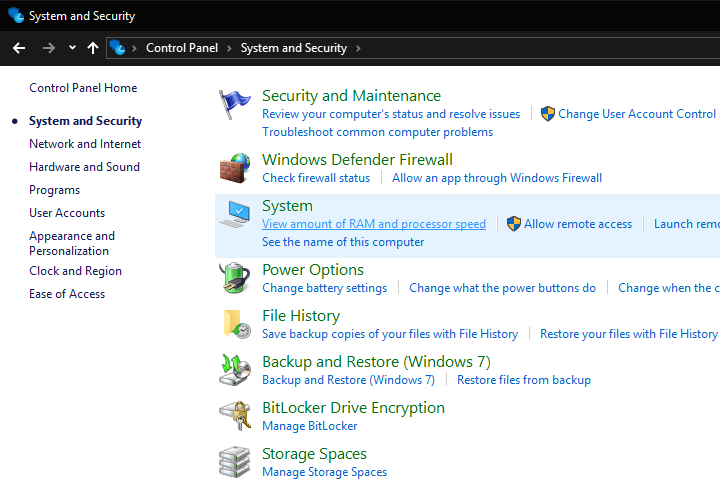Viewport: 720px width, 480px height.
Task: Open Storage Spaces heading
Action: (314, 454)
